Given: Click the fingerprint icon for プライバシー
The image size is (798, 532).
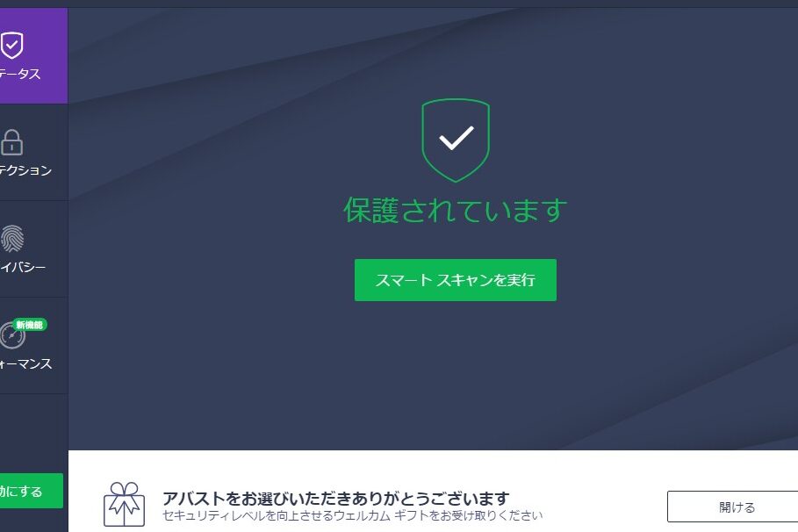Looking at the screenshot, I should click(12, 239).
